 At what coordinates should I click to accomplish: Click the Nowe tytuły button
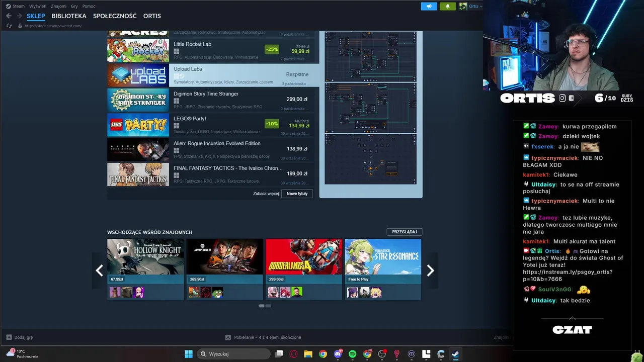click(x=297, y=194)
